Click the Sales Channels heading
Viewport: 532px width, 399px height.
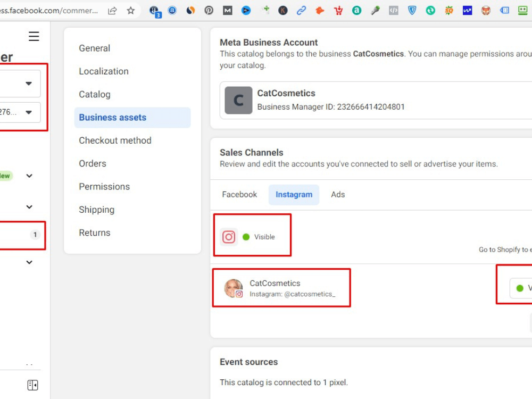(252, 153)
